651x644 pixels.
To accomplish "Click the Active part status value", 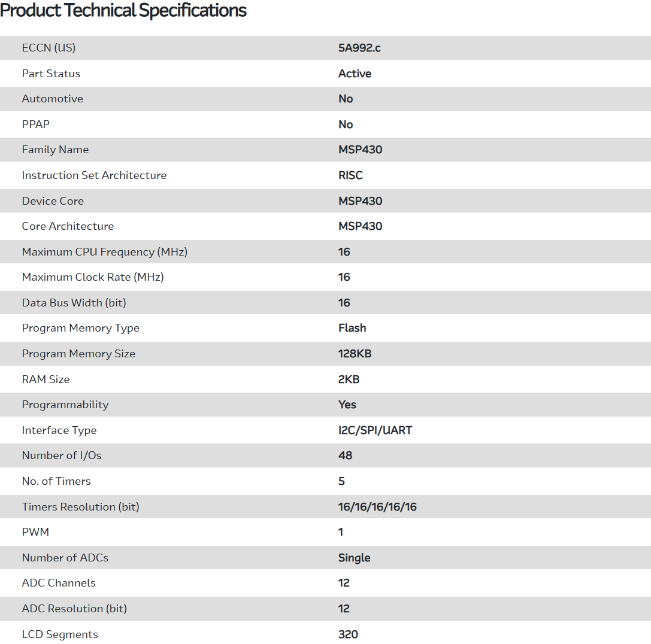I will tap(355, 74).
